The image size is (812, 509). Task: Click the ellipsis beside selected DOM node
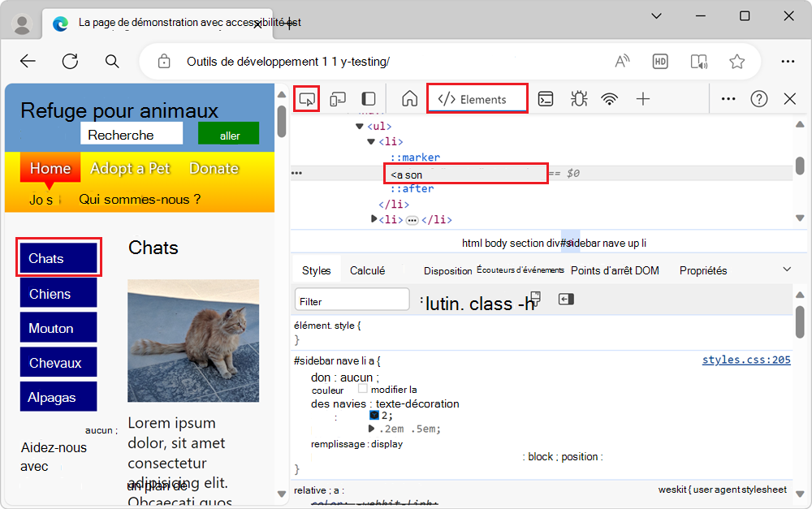[296, 173]
